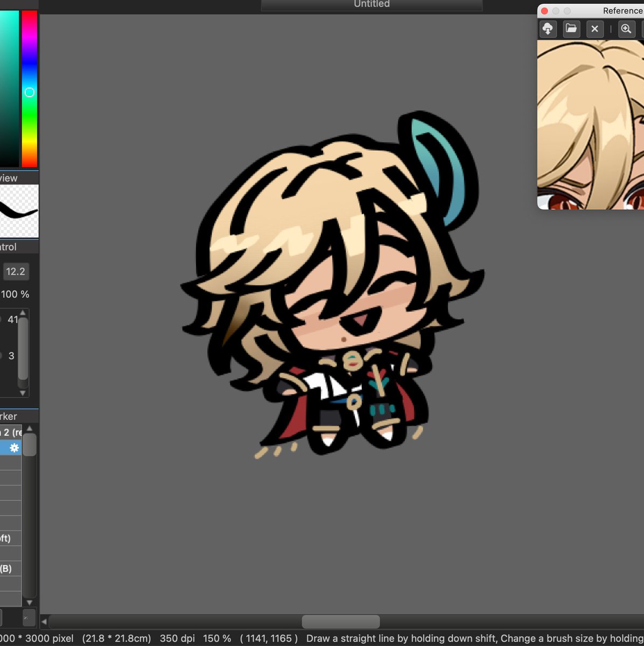Pick a shade in the teal color square
Viewport: 644px width, 646px height.
pos(9,89)
